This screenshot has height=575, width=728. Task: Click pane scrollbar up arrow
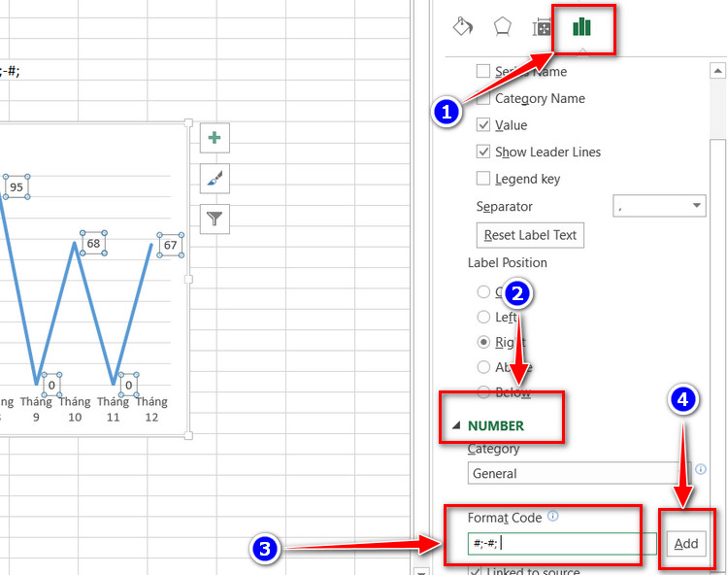coord(717,71)
